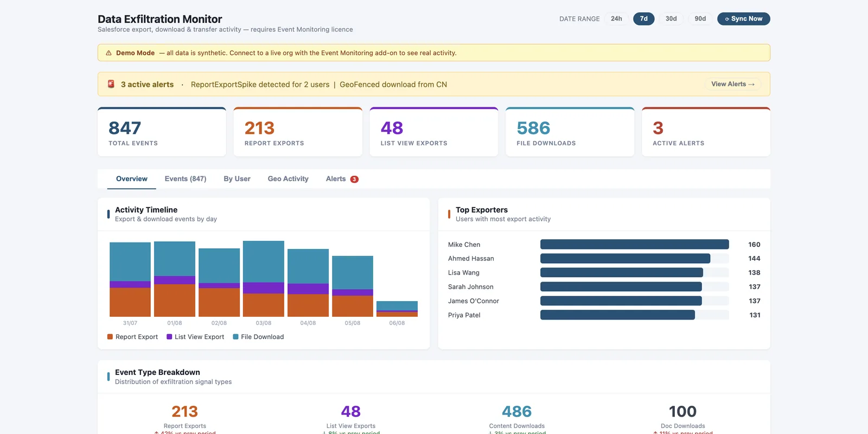Click the 04/08 timeline bar
The height and width of the screenshot is (434, 868).
308,283
